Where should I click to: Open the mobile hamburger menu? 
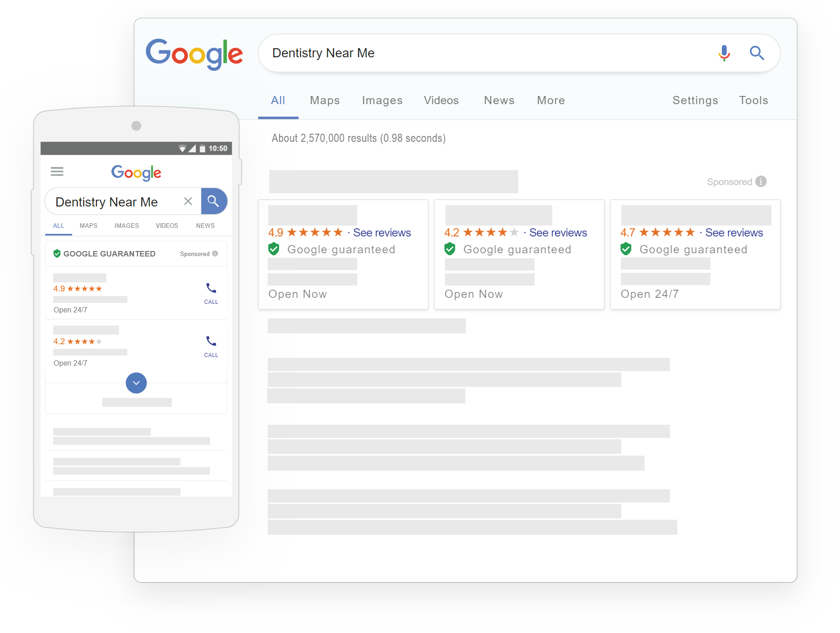(57, 171)
